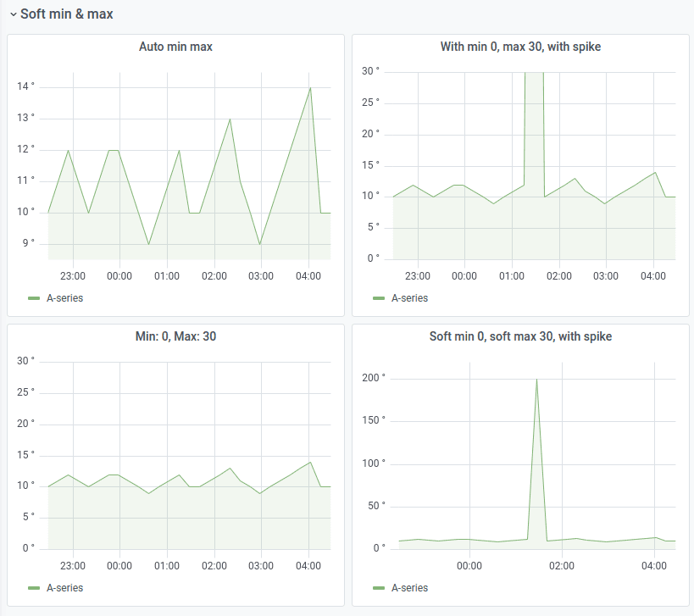This screenshot has height=616, width=694.
Task: Click A-series color swatch in spike panel legend
Action: pos(379,298)
